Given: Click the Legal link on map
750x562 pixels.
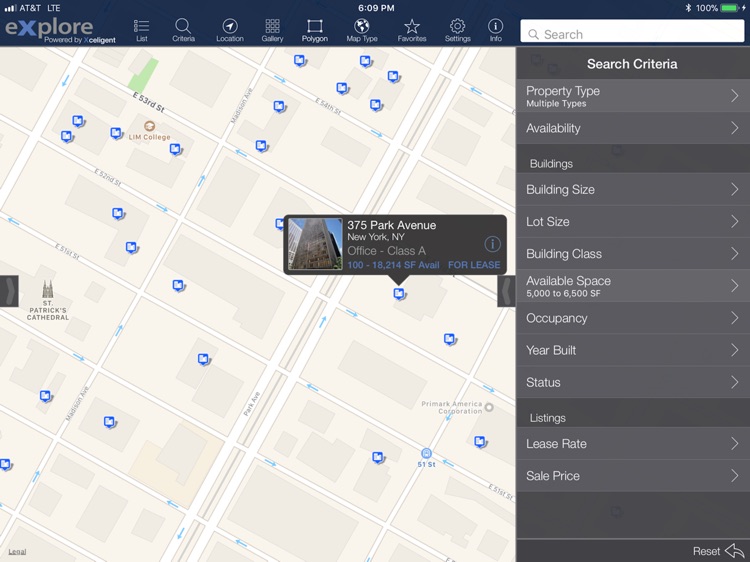Looking at the screenshot, I should [x=17, y=552].
